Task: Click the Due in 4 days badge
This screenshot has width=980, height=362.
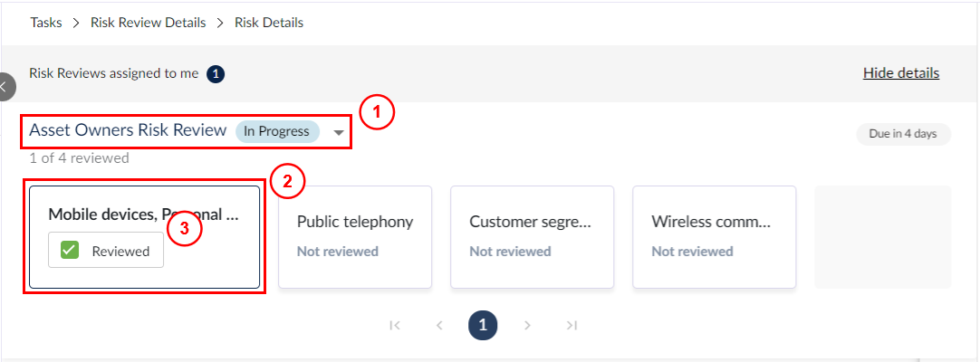Action: (x=903, y=134)
